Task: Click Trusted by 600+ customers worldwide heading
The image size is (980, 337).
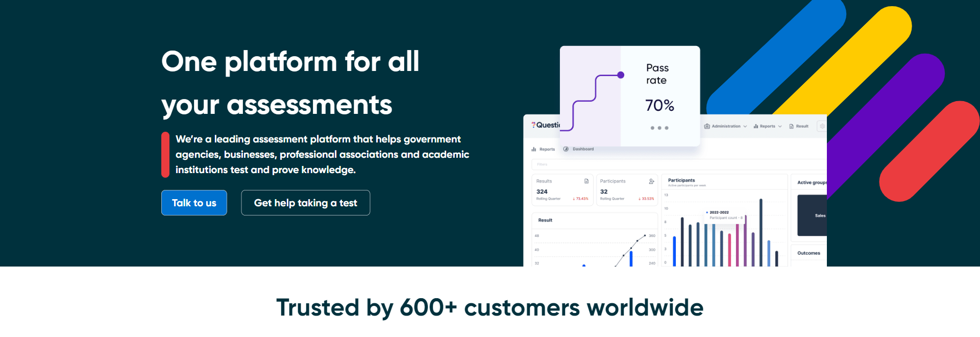Action: pos(490,308)
